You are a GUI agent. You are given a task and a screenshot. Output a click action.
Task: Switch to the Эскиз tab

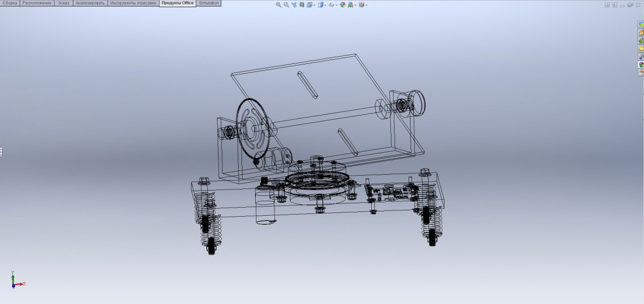[63, 3]
